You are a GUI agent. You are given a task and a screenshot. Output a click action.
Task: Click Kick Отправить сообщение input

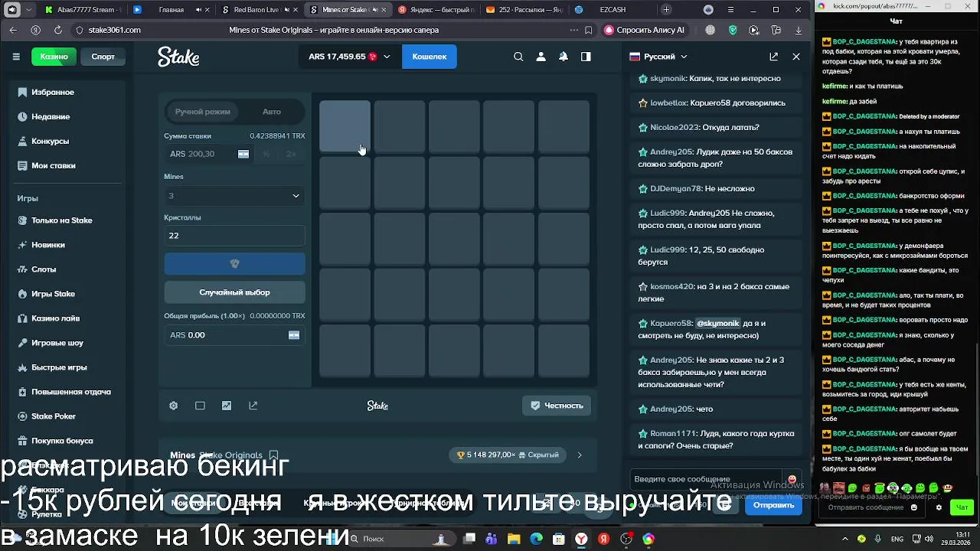point(865,507)
